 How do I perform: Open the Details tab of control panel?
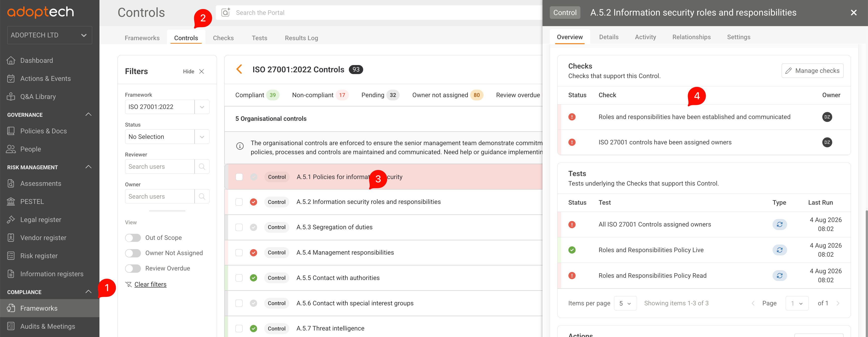tap(609, 37)
